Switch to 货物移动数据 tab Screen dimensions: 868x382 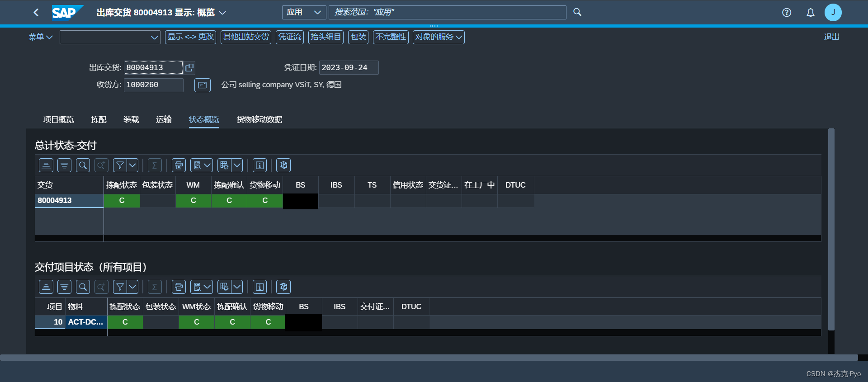coord(259,119)
